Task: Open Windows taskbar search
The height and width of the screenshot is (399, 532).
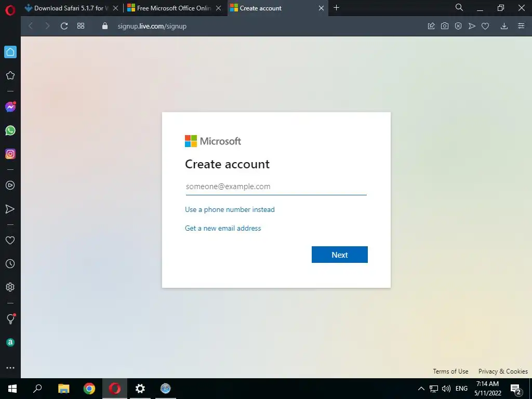Action: click(37, 389)
